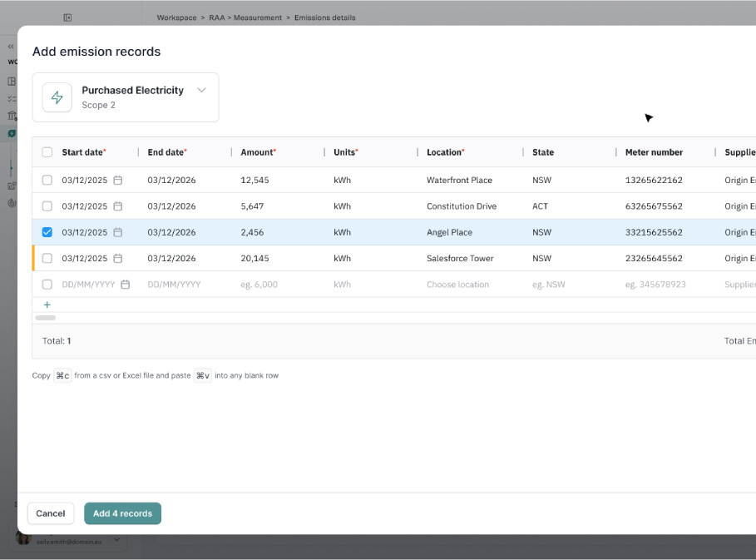The height and width of the screenshot is (560, 756).
Task: Click the amount cell 5,647
Action: click(x=252, y=206)
